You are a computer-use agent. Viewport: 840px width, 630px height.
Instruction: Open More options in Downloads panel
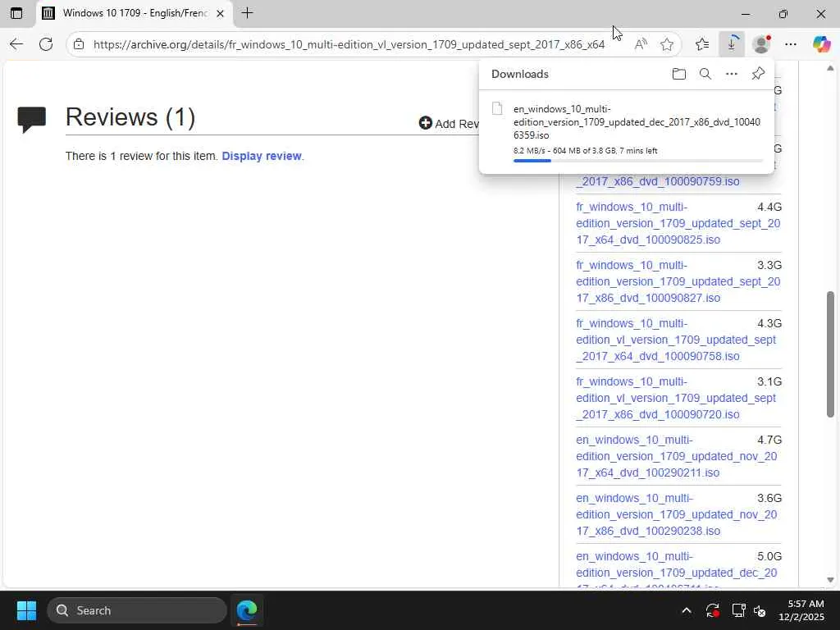[731, 74]
